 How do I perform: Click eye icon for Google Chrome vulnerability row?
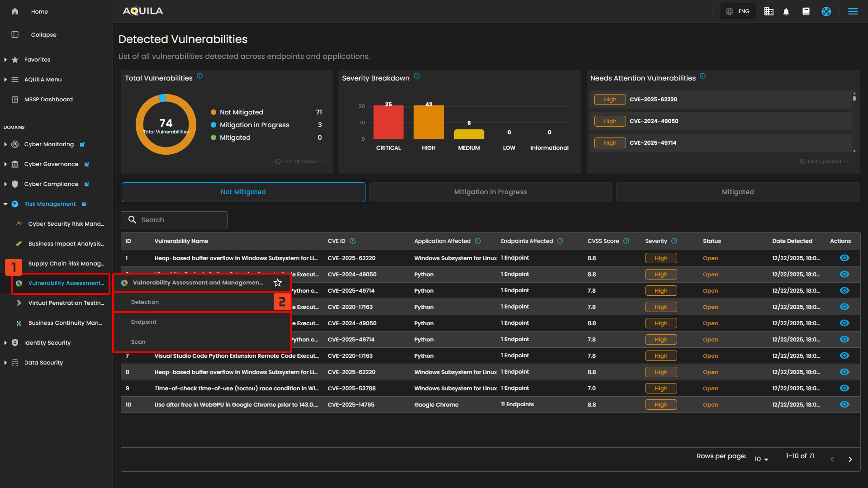[x=844, y=405]
